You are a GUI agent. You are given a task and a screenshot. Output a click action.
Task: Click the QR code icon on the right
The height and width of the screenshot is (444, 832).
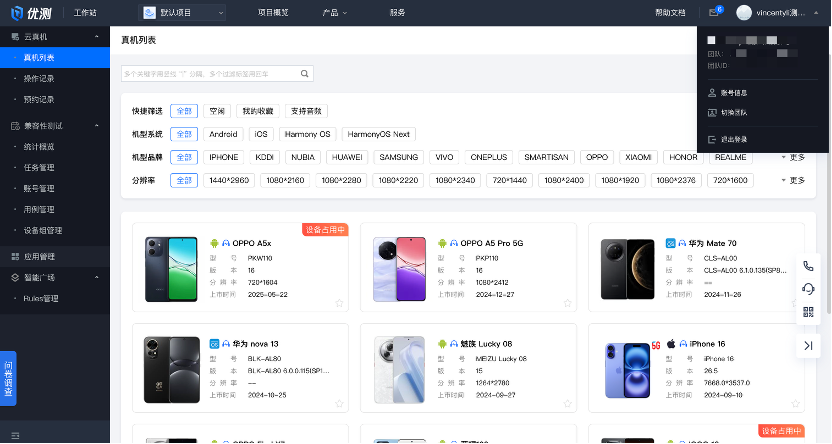[808, 312]
